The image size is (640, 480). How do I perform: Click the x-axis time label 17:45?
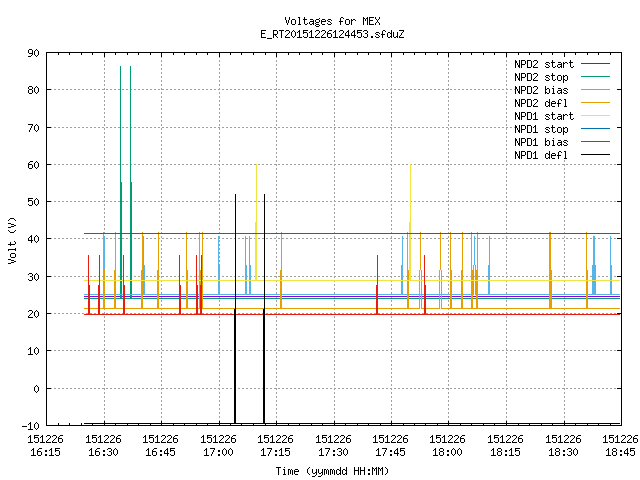click(391, 452)
